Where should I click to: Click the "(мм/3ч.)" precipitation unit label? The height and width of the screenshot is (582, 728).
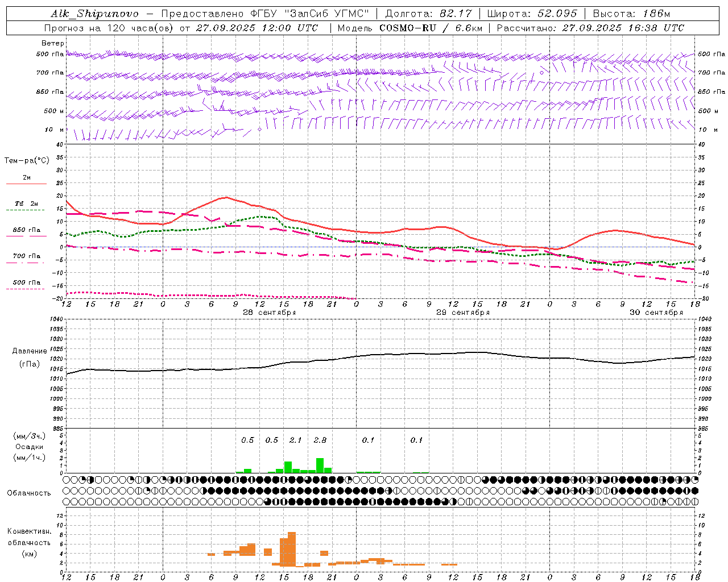click(x=29, y=436)
